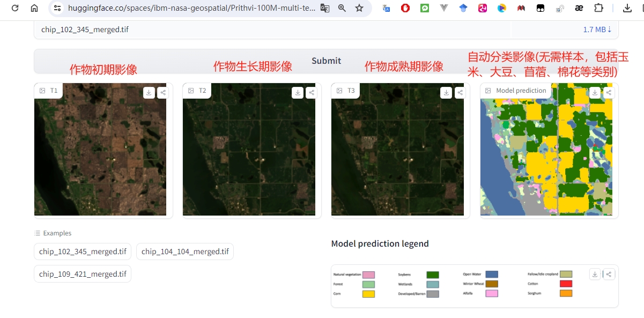Open the browser Extensions puzzle icon

click(x=599, y=8)
